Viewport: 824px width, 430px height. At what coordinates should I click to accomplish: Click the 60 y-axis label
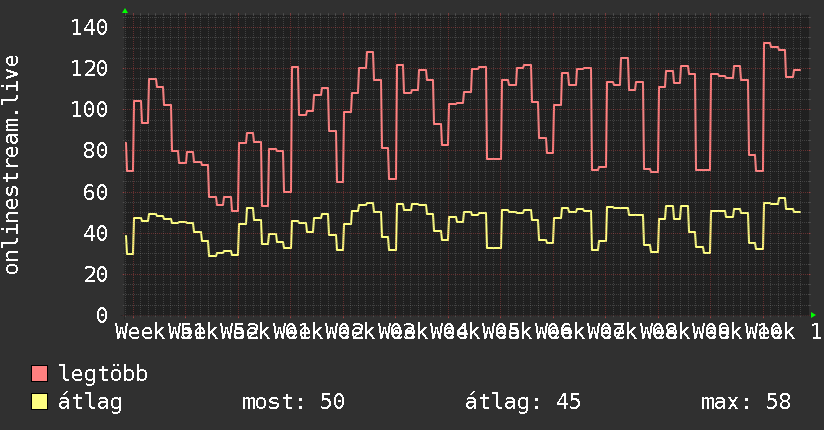pyautogui.click(x=96, y=192)
